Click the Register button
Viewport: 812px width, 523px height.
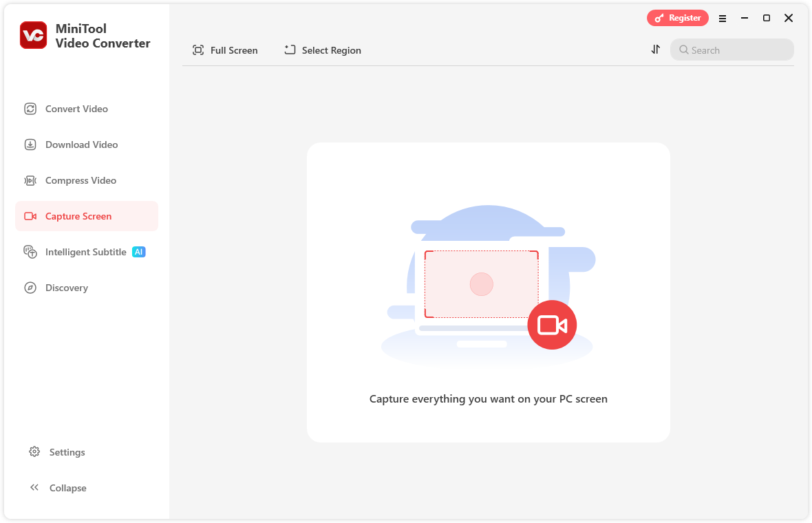click(x=677, y=18)
